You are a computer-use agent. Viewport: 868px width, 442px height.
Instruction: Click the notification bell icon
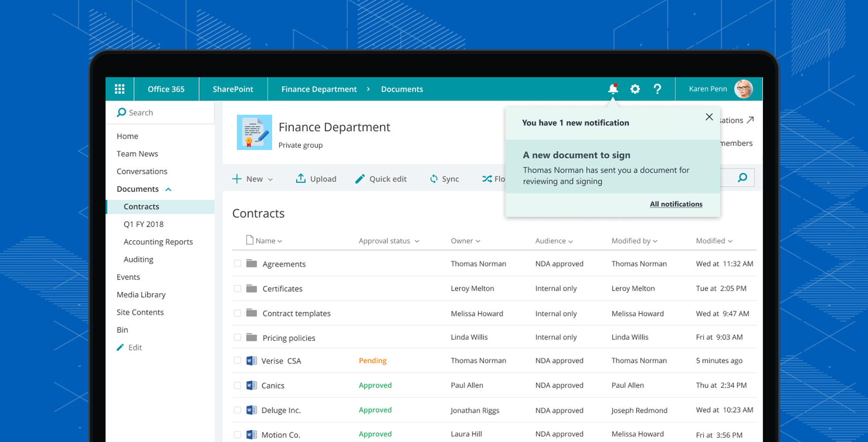[x=613, y=89]
